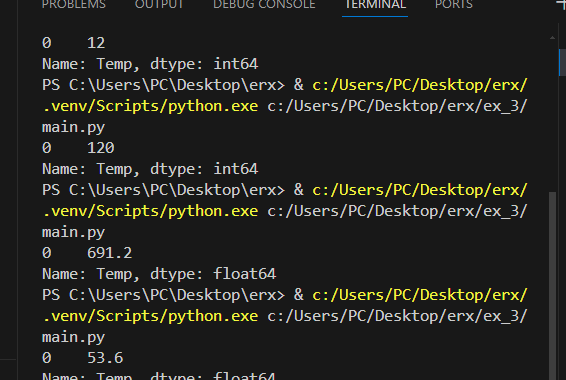Click first 'Name: Temp, dtype: int64' line

150,64
